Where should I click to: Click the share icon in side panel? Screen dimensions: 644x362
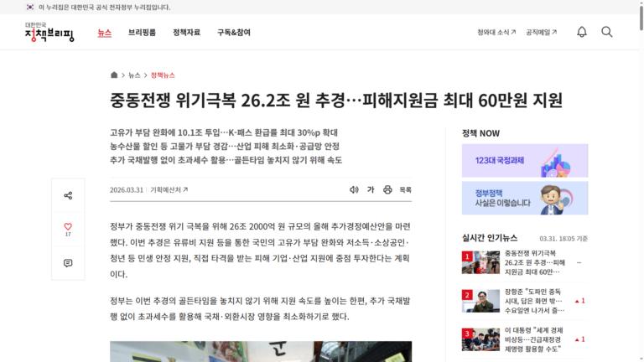[68, 195]
